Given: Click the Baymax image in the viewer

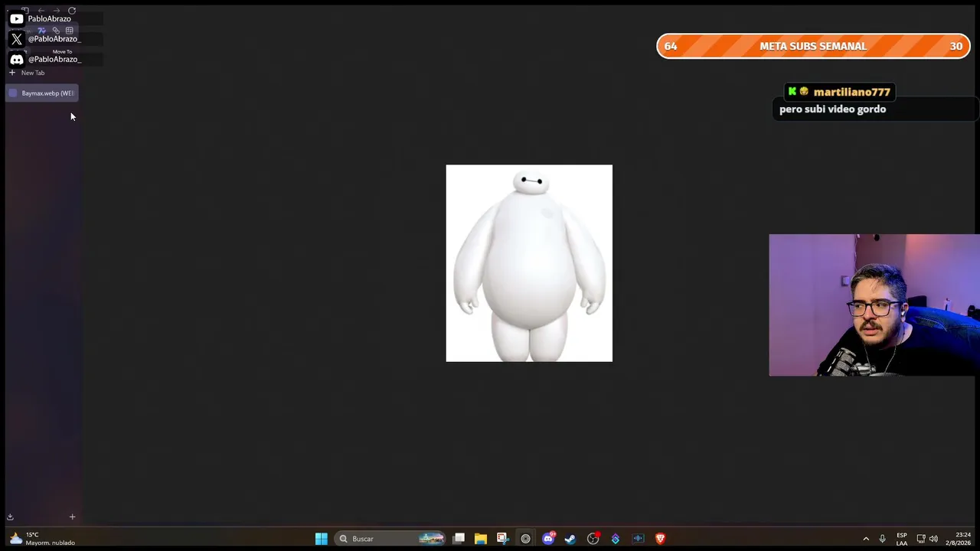Looking at the screenshot, I should click(529, 263).
